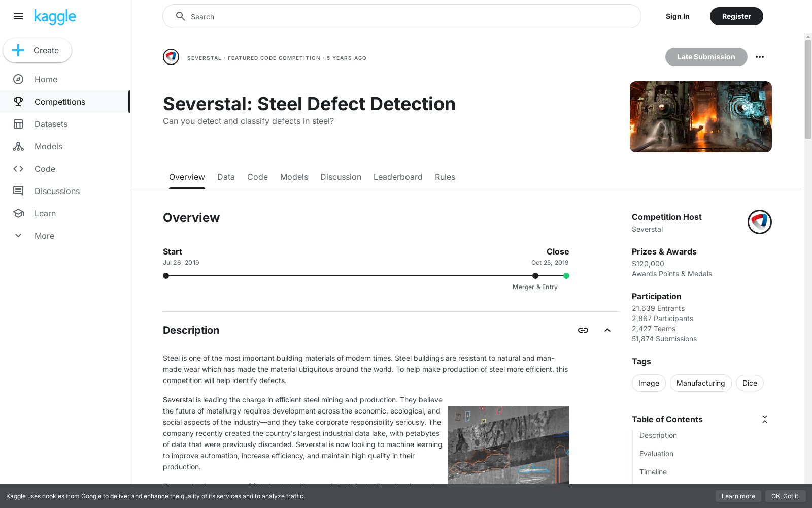View the Leaderboard tab
Viewport: 812px width, 508px height.
coord(398,177)
